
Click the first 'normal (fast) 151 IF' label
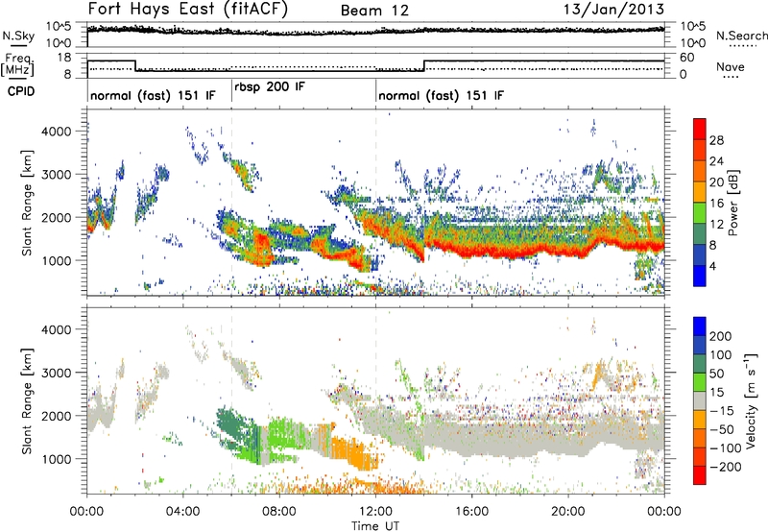coord(153,96)
